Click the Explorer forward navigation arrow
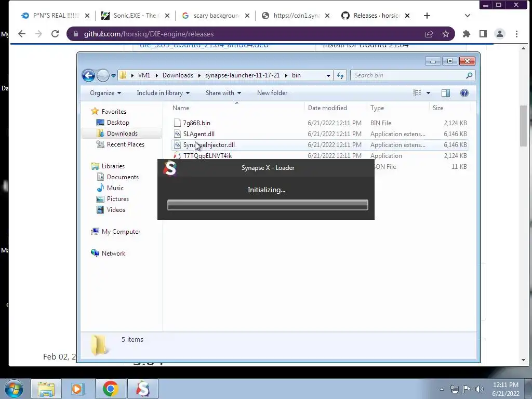This screenshot has width=532, height=399. 103,75
